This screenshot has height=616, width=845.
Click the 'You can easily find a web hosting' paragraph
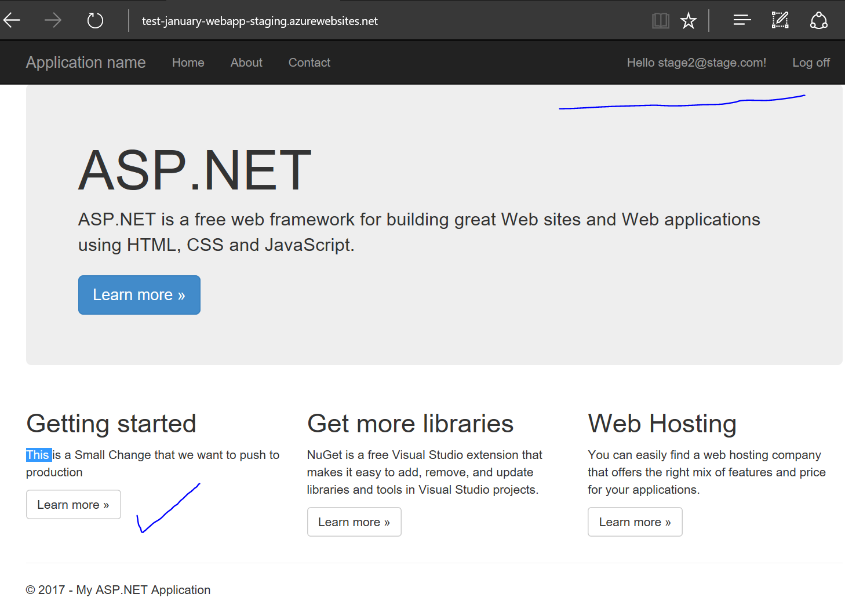tap(706, 472)
